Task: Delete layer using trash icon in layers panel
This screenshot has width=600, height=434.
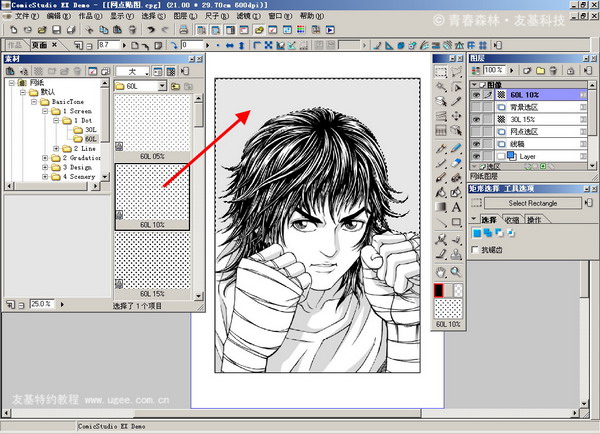Action: [553, 70]
